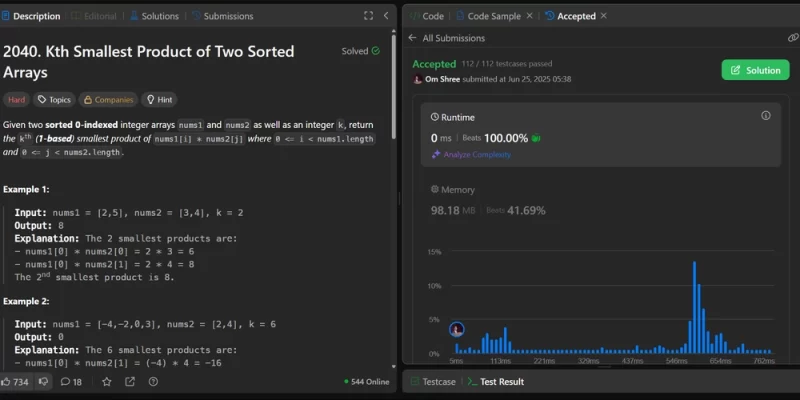Expand the Companies tag
Image resolution: width=800 pixels, height=400 pixels.
[x=108, y=100]
